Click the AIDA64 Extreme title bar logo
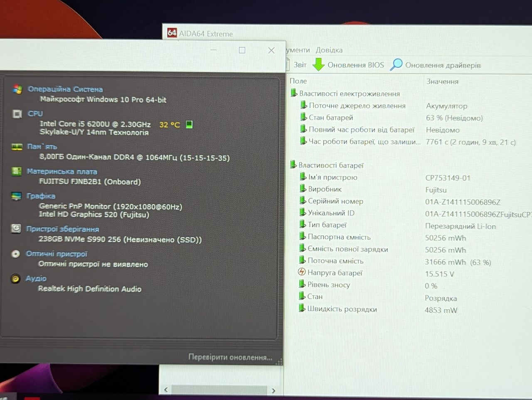Screen dimensions: 532x400 click(x=172, y=33)
